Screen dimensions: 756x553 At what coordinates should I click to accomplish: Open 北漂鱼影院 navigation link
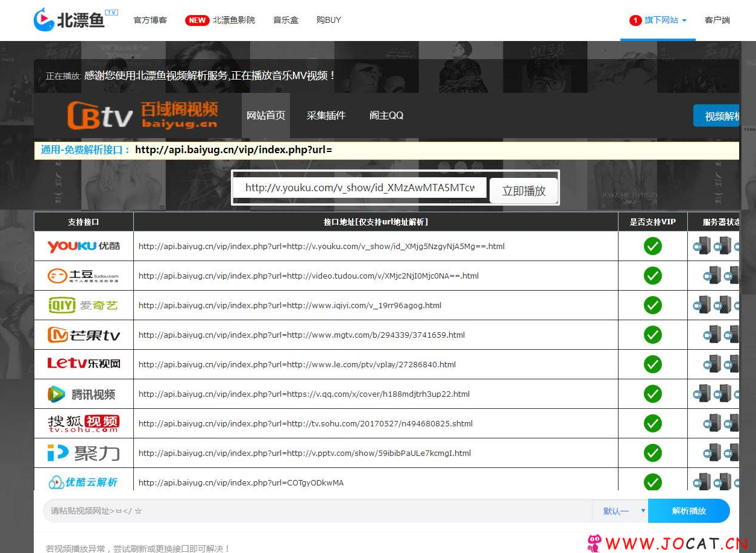233,20
